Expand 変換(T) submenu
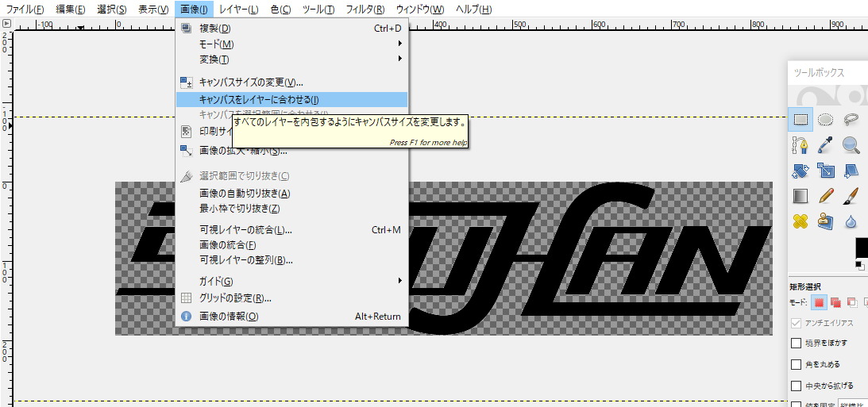The image size is (868, 407). tap(291, 60)
